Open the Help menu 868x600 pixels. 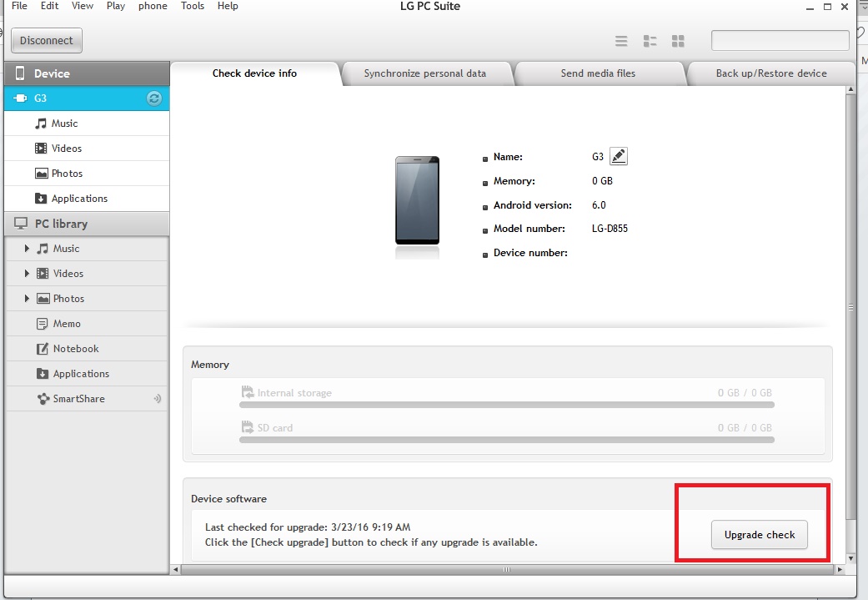[228, 6]
